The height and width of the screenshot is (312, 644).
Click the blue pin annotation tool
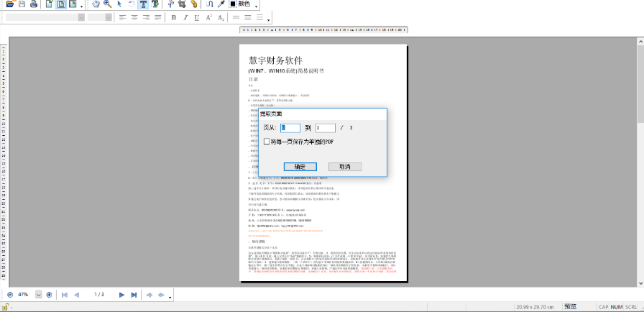pos(171,4)
